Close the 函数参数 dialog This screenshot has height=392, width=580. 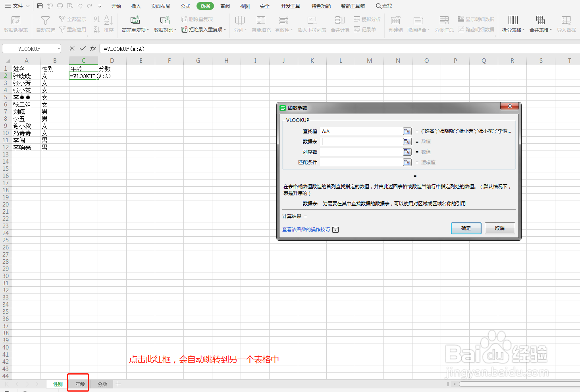coord(509,106)
